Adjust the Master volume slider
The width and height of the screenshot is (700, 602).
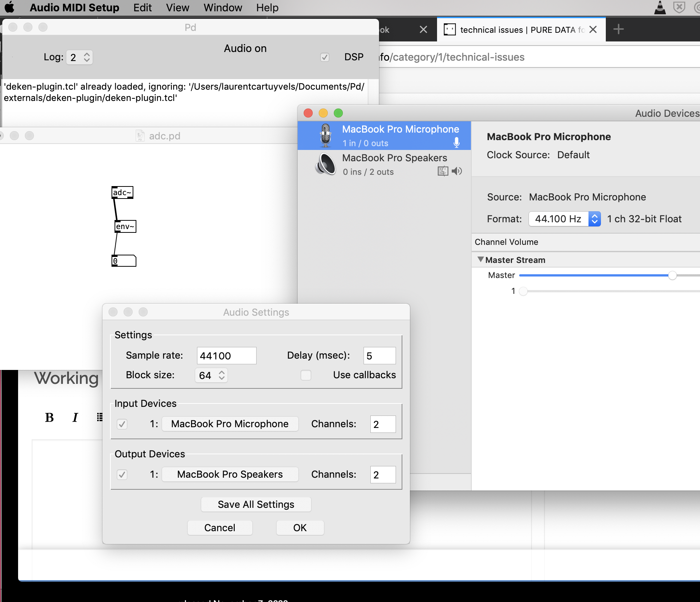[x=672, y=275]
